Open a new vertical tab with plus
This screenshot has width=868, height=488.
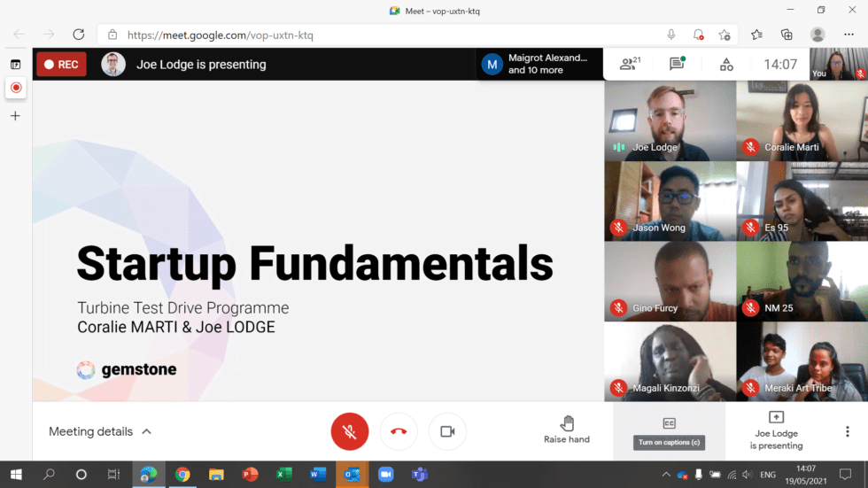15,116
